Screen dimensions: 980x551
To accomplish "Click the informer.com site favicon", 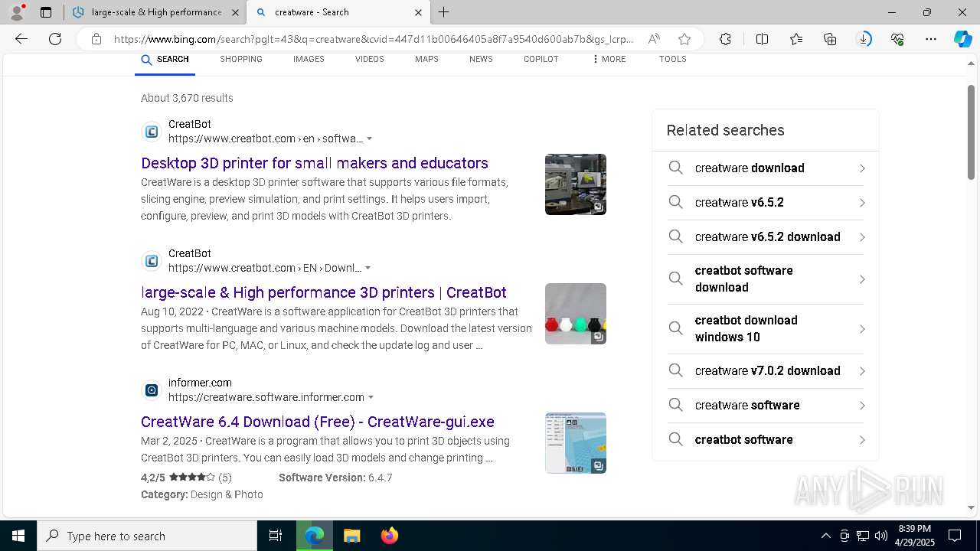I will 152,390.
